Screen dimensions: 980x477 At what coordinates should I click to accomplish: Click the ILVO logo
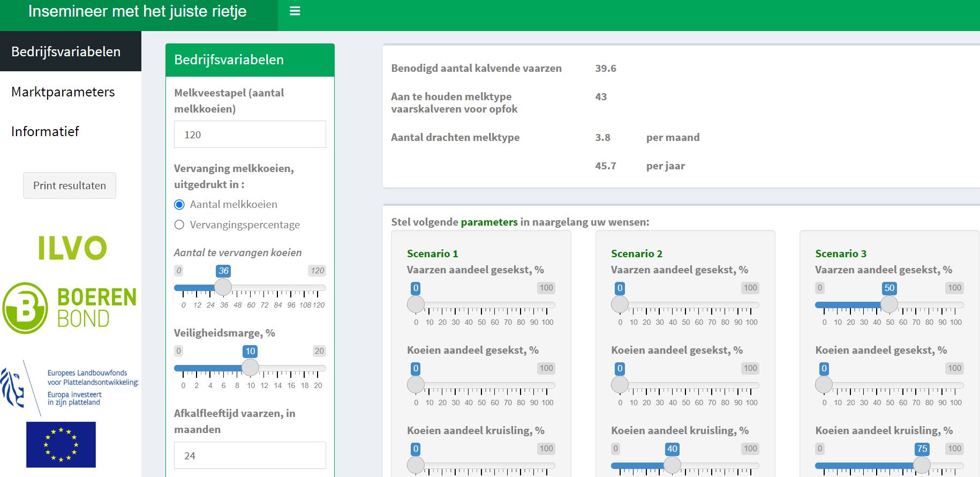pos(72,248)
